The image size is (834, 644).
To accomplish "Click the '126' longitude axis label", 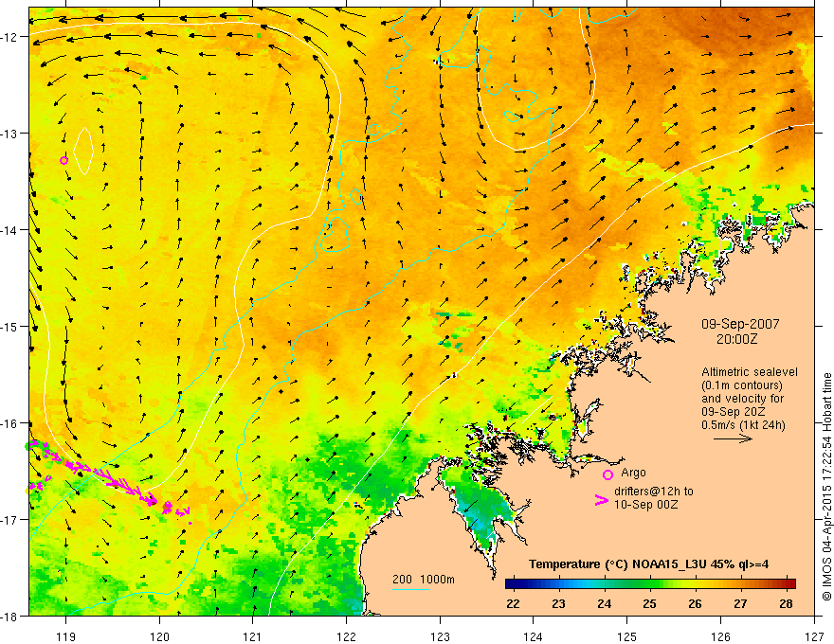I will 720,636.
